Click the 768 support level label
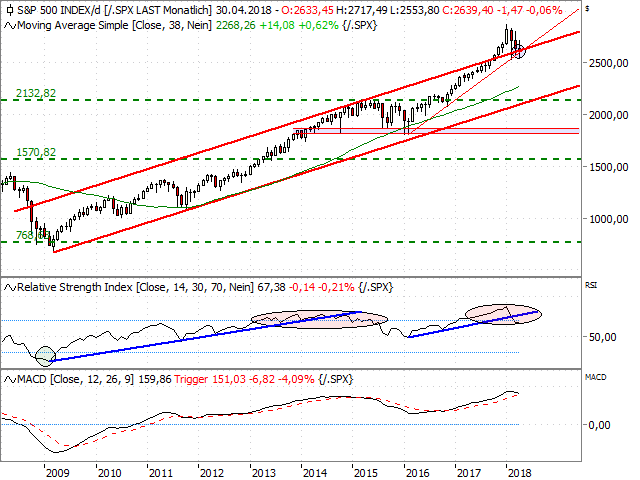The height and width of the screenshot is (480, 640). point(32,236)
